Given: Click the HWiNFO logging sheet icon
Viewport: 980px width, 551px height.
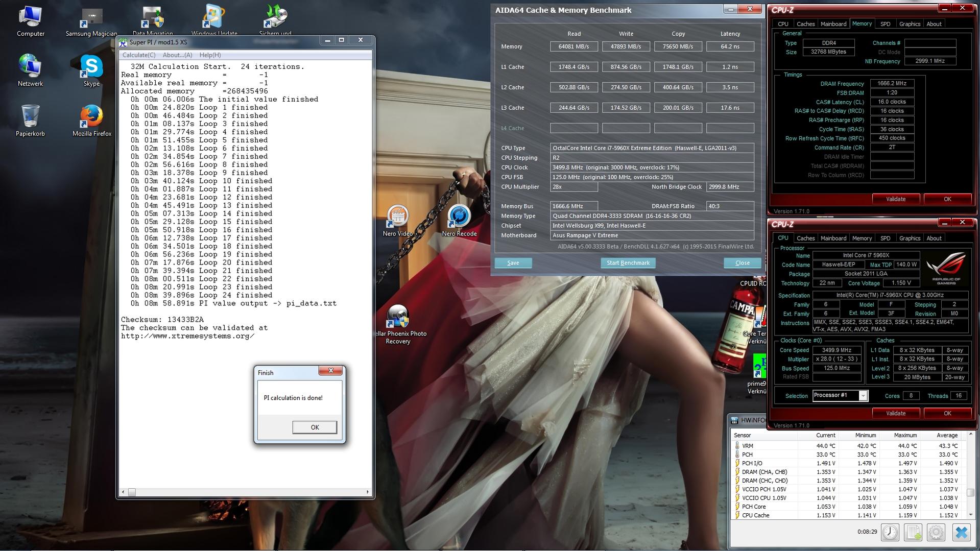Looking at the screenshot, I should pos(913,532).
